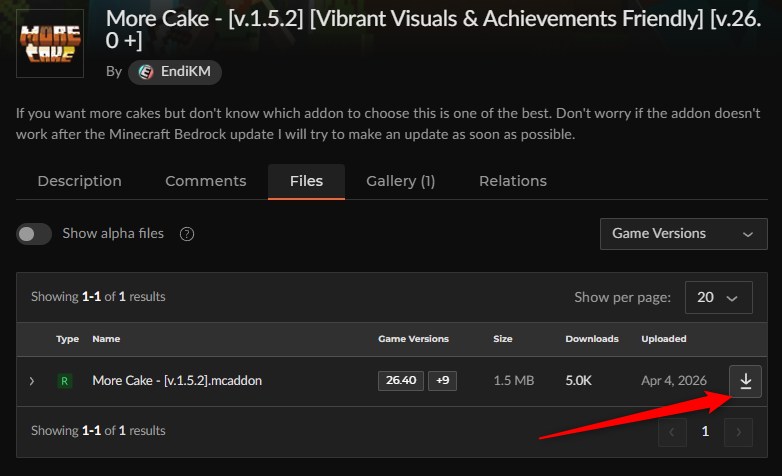The height and width of the screenshot is (476, 782).
Task: Open the Game Versions filter dropdown
Action: 683,234
